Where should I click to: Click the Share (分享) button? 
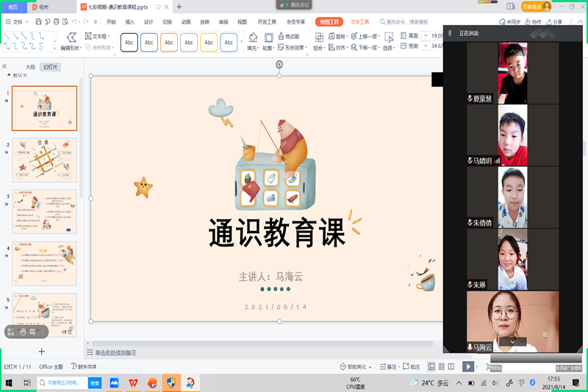point(555,22)
